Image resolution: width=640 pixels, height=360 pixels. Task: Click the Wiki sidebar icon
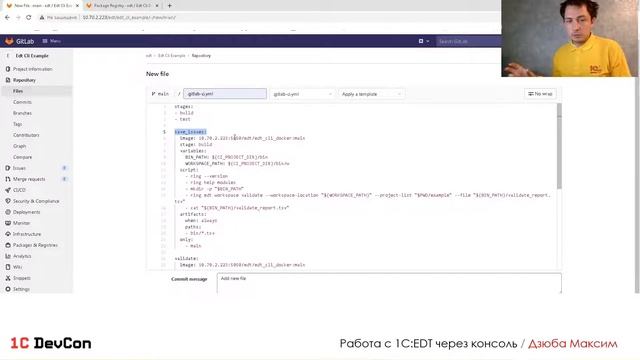[8, 267]
